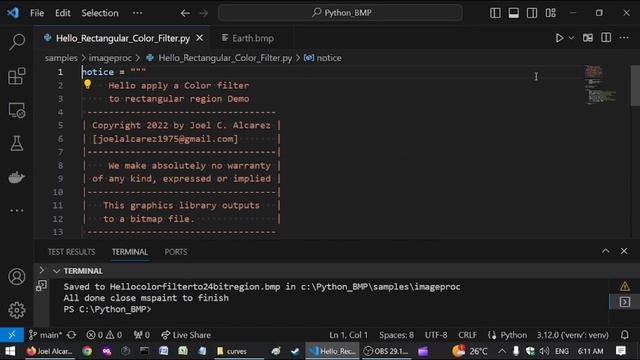640x360 pixels.
Task: Open the Testing flask view
Action: click(17, 143)
